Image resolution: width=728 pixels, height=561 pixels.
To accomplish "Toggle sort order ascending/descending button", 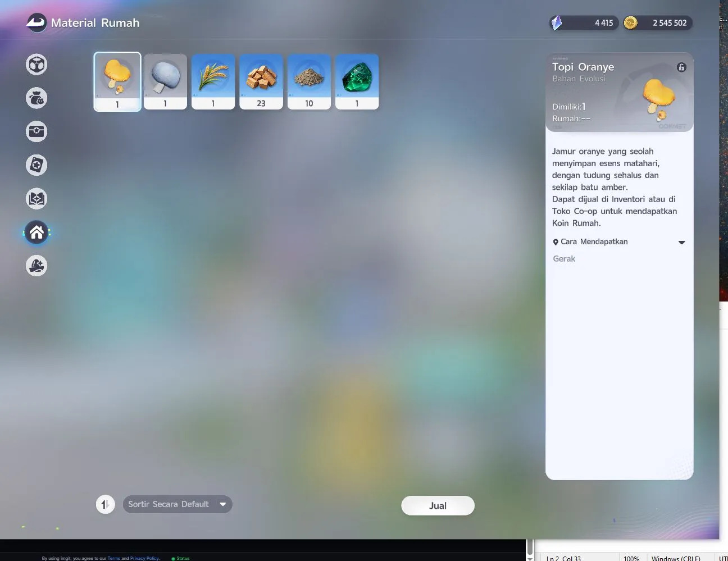I will tap(105, 504).
